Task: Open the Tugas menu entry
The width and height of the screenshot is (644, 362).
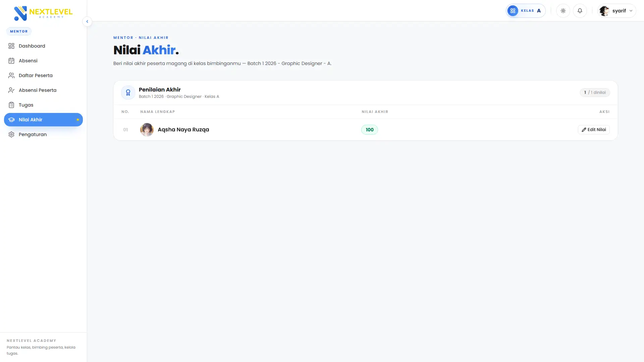Action: [43, 105]
